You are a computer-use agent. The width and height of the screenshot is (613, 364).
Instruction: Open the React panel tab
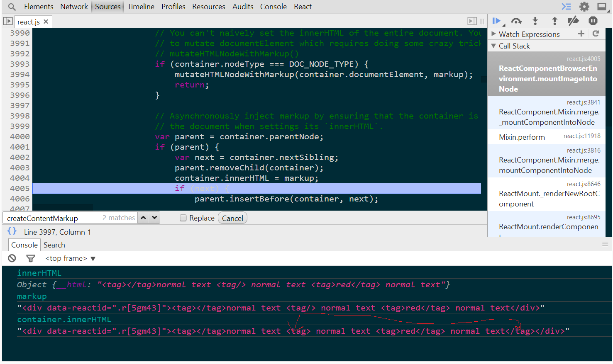point(303,7)
